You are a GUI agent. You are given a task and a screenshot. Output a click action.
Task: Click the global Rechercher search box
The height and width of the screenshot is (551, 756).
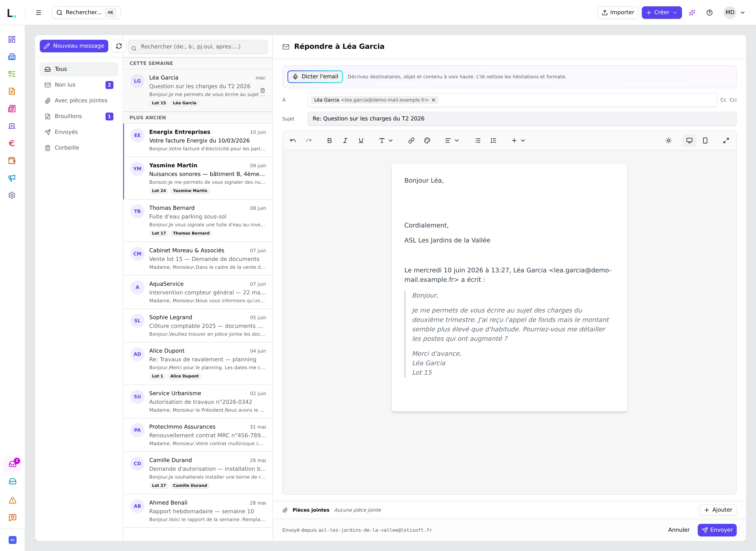(86, 13)
